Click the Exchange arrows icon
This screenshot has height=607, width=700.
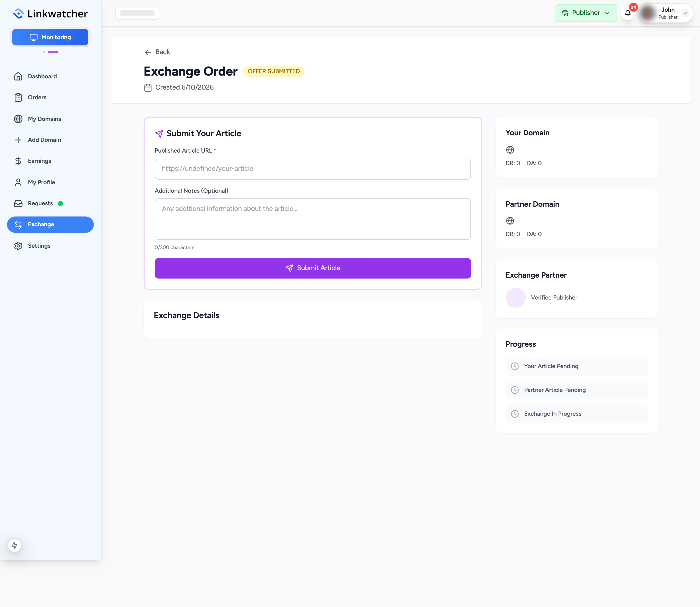(x=18, y=225)
